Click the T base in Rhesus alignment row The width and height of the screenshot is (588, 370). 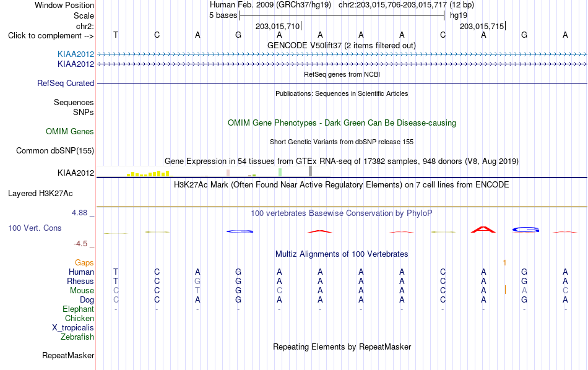(116, 281)
